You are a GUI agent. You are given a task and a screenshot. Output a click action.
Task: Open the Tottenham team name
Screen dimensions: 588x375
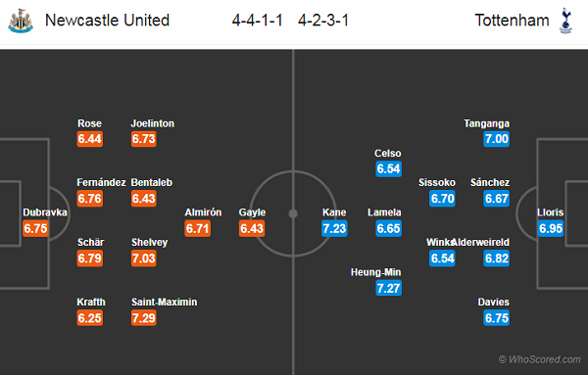point(512,21)
